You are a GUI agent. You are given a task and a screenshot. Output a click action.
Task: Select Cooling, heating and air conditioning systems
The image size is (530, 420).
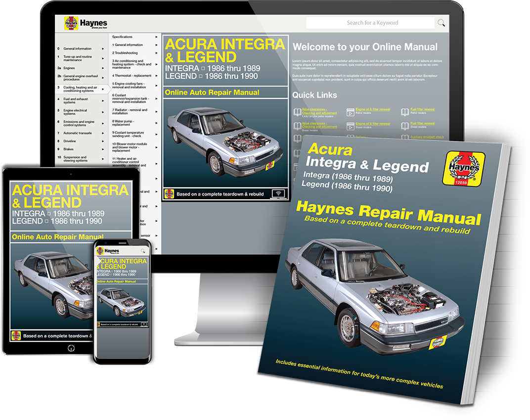pyautogui.click(x=81, y=89)
